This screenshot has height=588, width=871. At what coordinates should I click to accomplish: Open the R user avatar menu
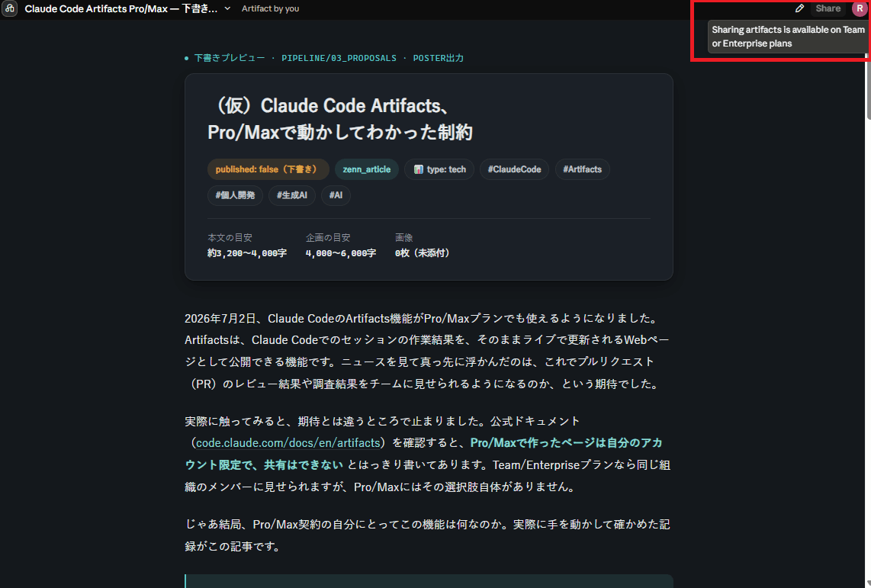[860, 8]
